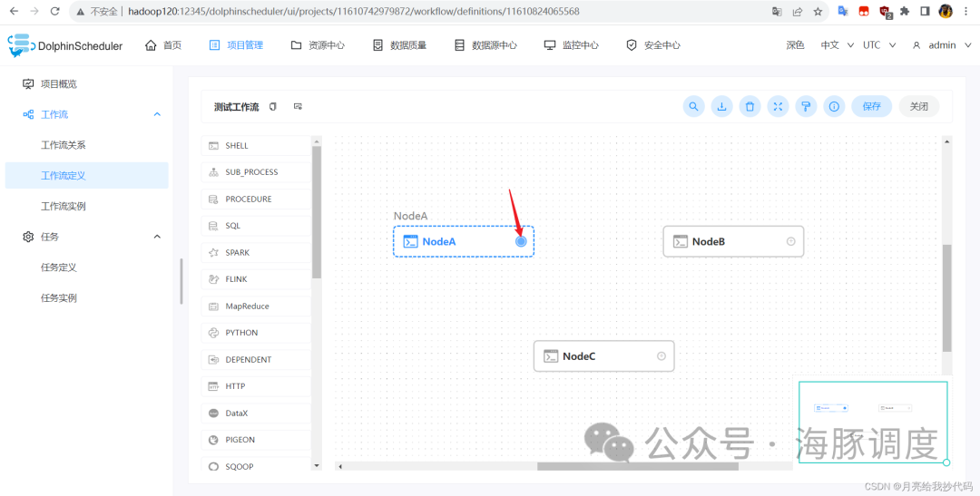The image size is (980, 496).
Task: Select the SUB_PROCESS task type
Action: click(x=256, y=171)
